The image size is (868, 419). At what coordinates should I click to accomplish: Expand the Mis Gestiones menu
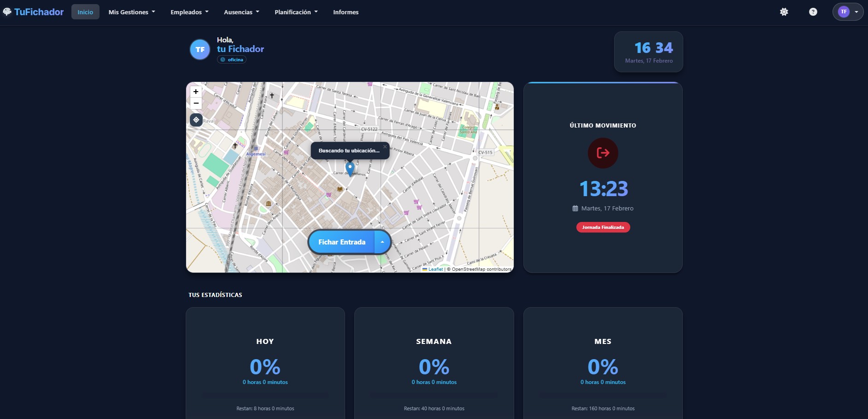[132, 12]
